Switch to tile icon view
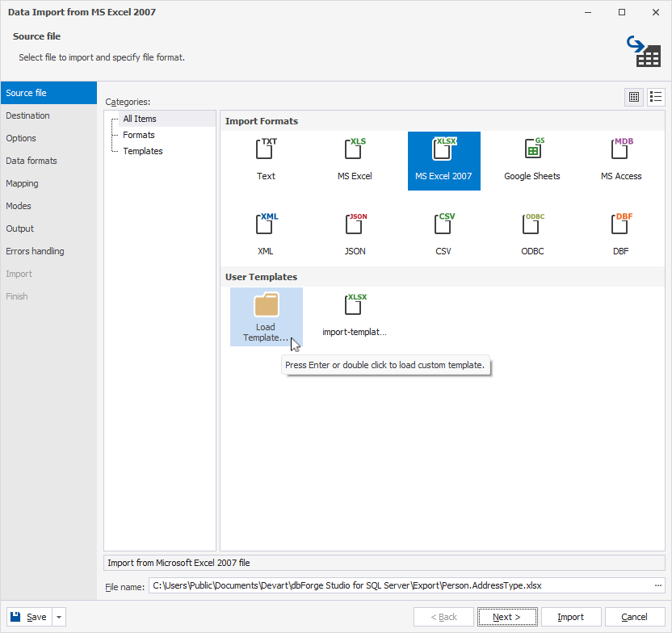Viewport: 672px width, 633px height. [634, 97]
